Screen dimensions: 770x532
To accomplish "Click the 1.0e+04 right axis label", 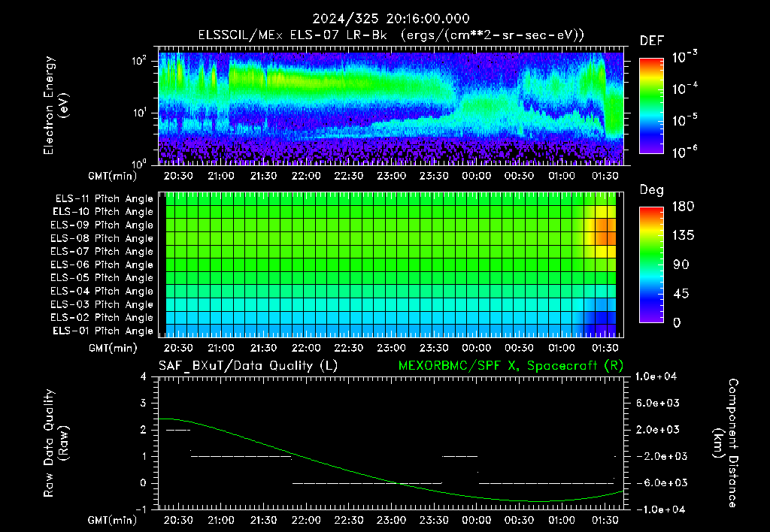I will pyautogui.click(x=656, y=376).
